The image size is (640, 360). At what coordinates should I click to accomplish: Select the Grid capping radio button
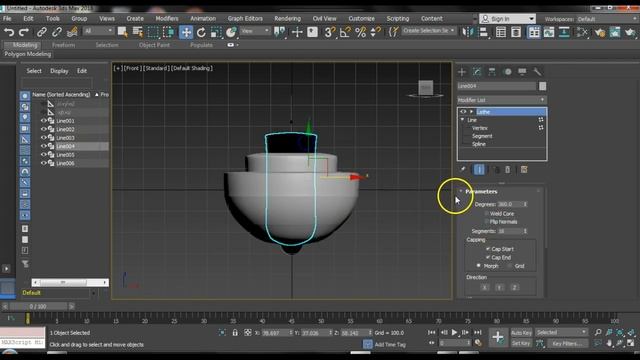tap(510, 266)
